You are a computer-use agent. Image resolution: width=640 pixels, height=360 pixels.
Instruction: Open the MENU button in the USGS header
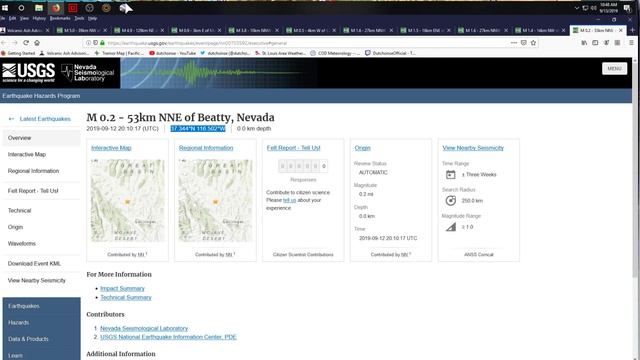(614, 69)
